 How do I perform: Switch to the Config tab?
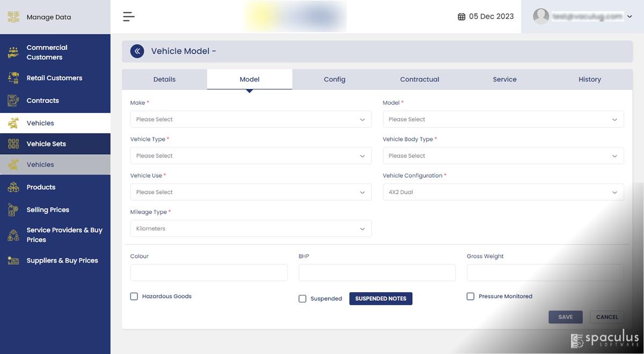pos(334,80)
